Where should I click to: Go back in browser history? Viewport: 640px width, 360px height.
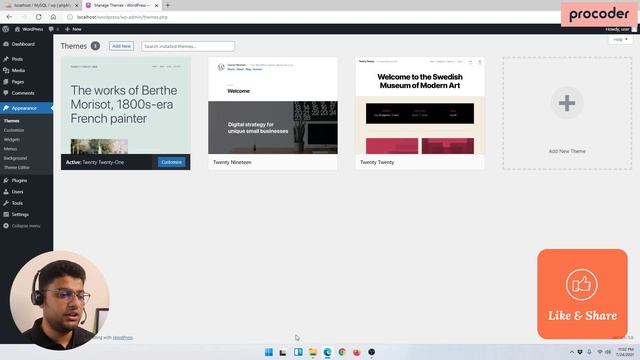(9, 17)
